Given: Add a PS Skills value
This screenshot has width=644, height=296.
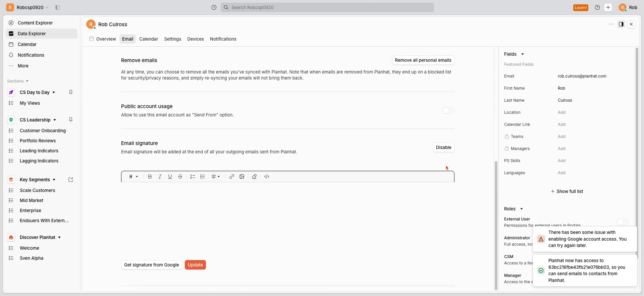Looking at the screenshot, I should coord(561,161).
